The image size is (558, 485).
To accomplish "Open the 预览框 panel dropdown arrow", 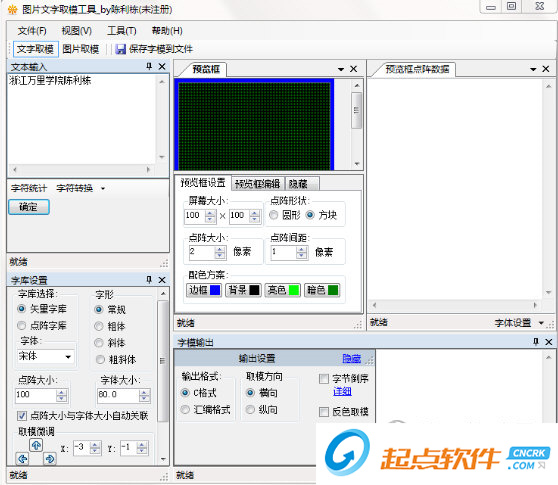I will tap(341, 69).
